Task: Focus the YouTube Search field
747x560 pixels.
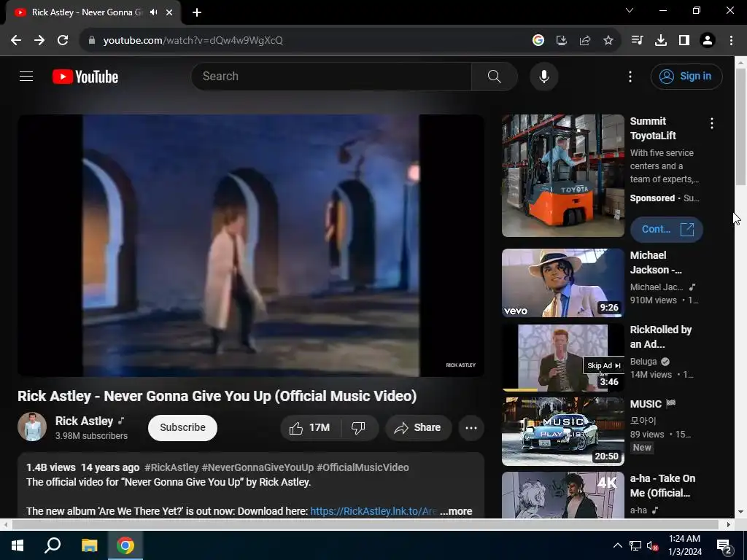Action: [x=332, y=76]
